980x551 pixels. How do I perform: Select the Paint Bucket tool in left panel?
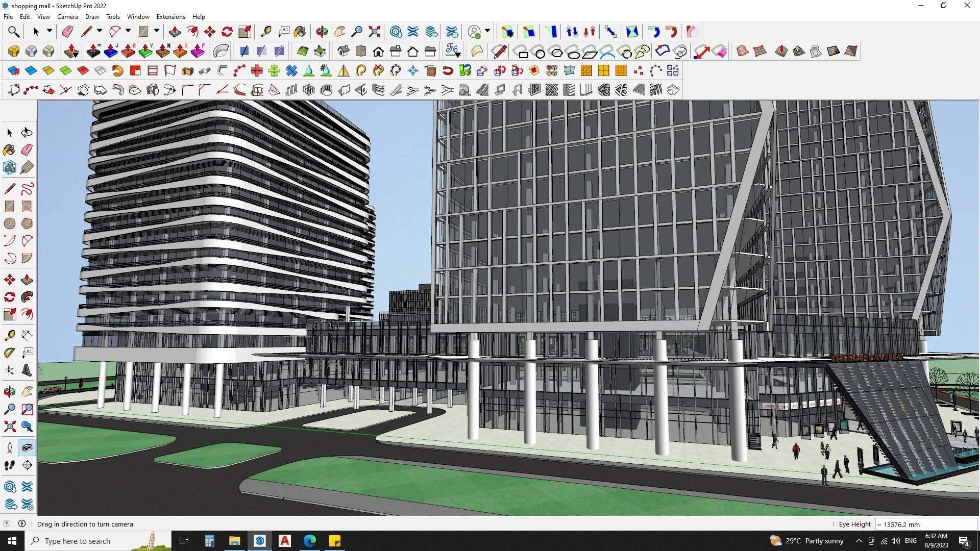point(9,150)
